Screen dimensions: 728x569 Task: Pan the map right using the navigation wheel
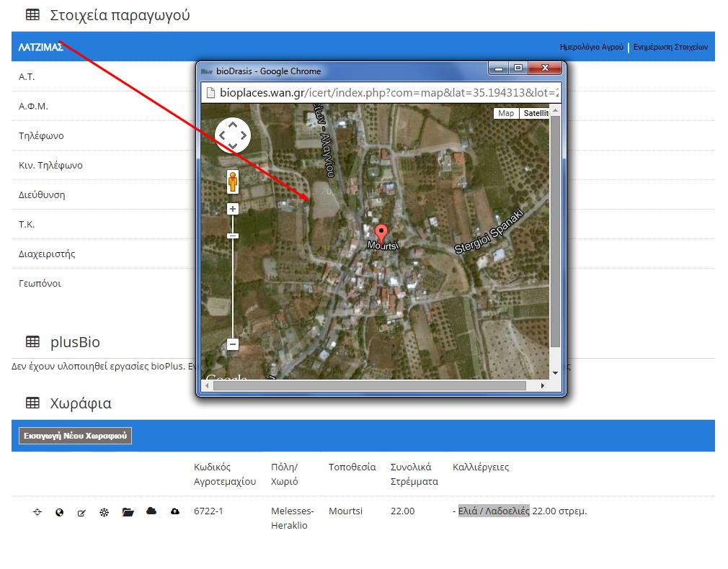pyautogui.click(x=244, y=135)
